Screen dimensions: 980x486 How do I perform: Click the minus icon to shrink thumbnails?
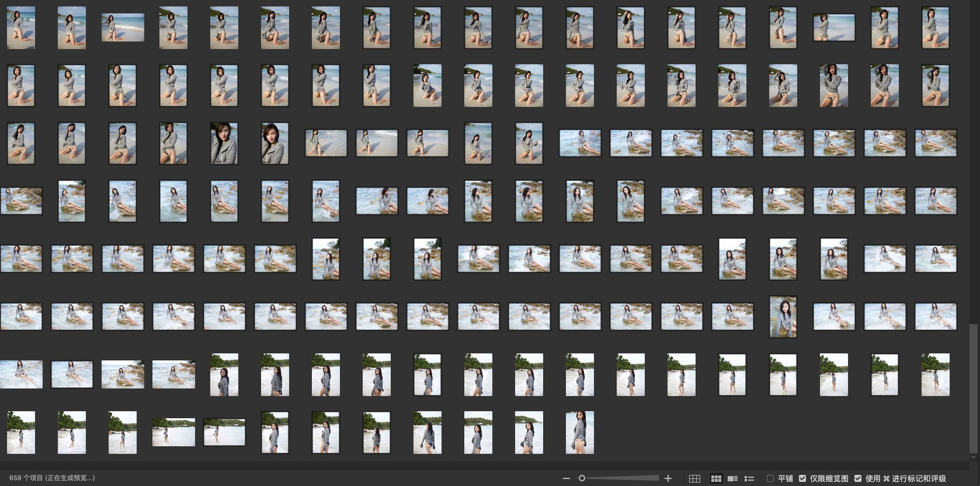[x=566, y=478]
